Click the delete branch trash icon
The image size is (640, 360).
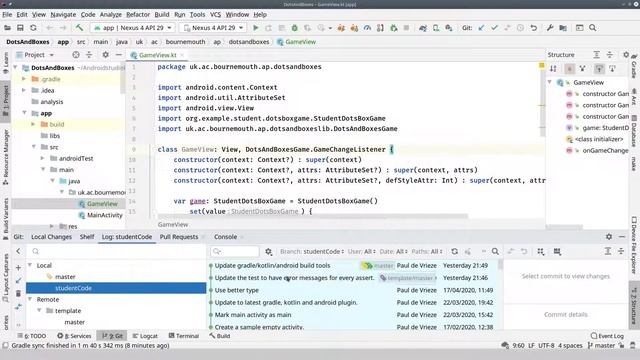click(x=18, y=293)
